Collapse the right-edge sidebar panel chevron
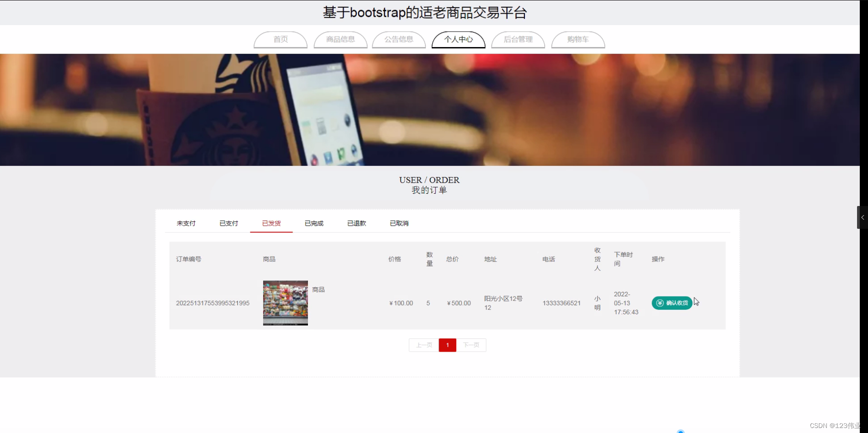The height and width of the screenshot is (433, 868). tap(863, 217)
